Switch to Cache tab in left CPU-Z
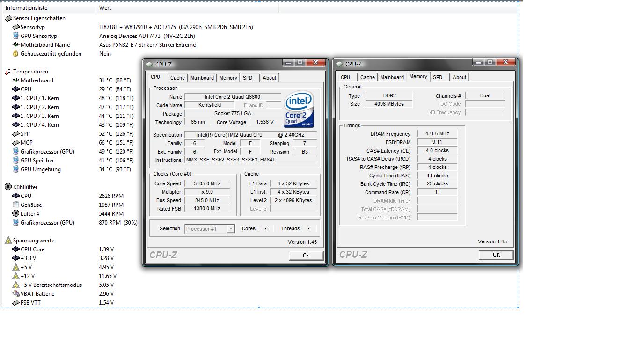This screenshot has width=644, height=351. (177, 78)
